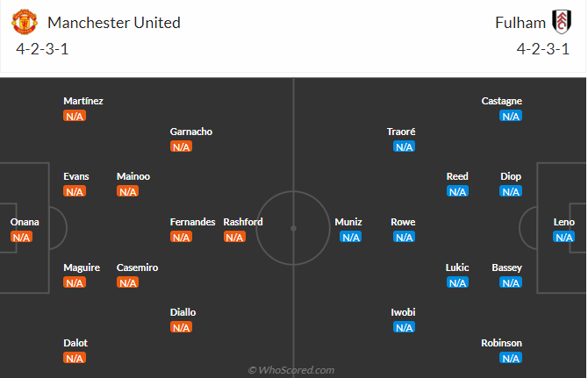Click Muniz's blue N/A rating badge
Viewport: 588px width, 378px height.
click(x=351, y=237)
